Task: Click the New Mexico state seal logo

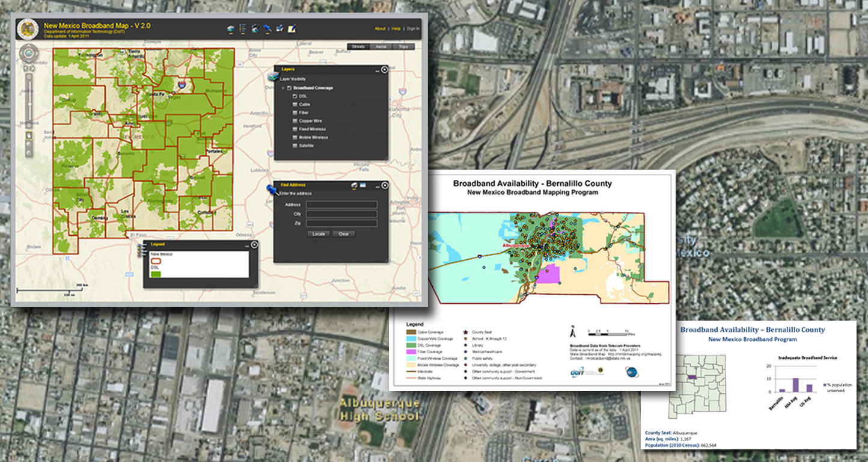Action: pos(28,28)
